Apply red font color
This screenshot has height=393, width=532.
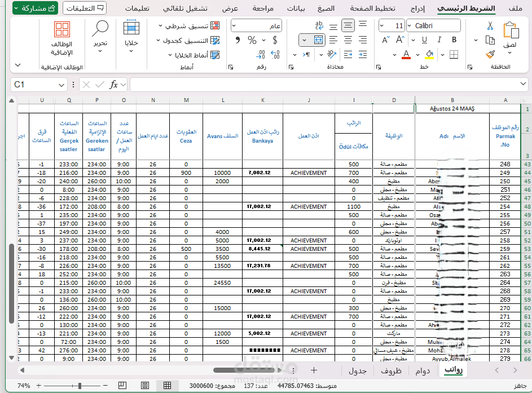click(x=406, y=54)
